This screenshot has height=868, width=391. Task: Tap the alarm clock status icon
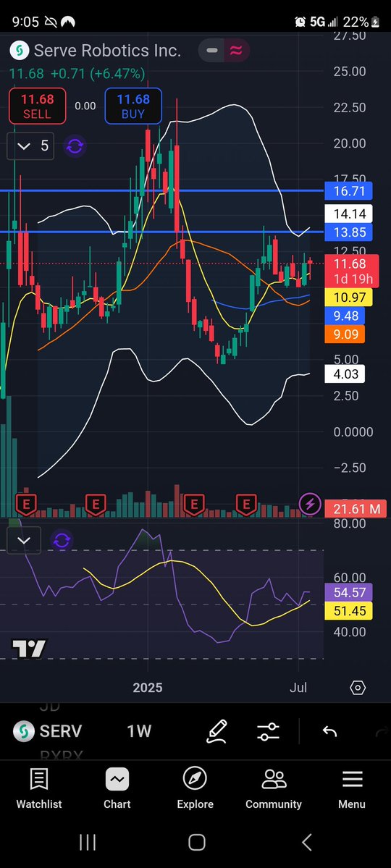[x=300, y=22]
